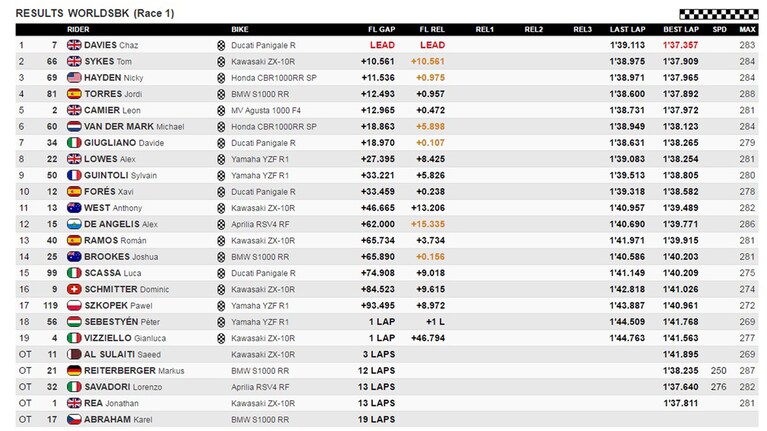Click the Dutch flag next to VAN DER MARK
Screen dimensions: 767x431
click(74, 126)
